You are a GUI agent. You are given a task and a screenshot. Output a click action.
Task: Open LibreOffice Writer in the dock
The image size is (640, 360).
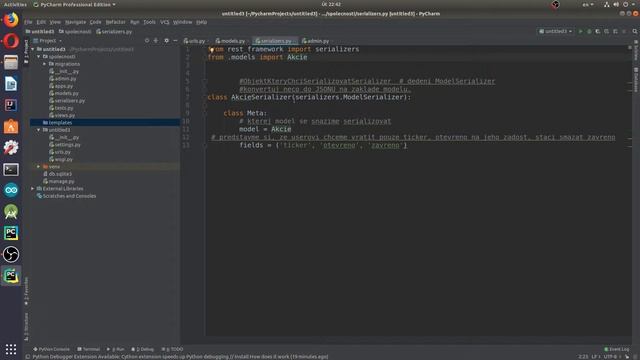11,84
